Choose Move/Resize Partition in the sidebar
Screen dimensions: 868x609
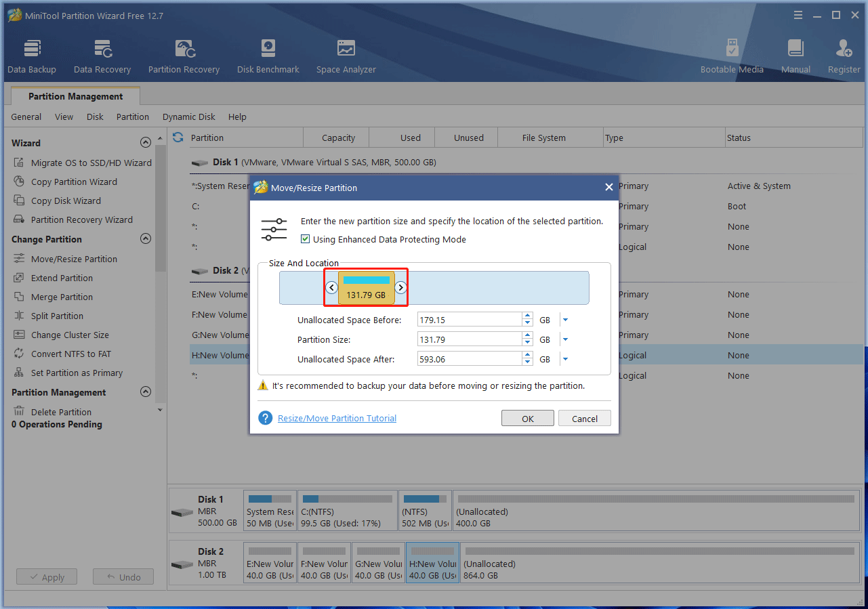74,259
